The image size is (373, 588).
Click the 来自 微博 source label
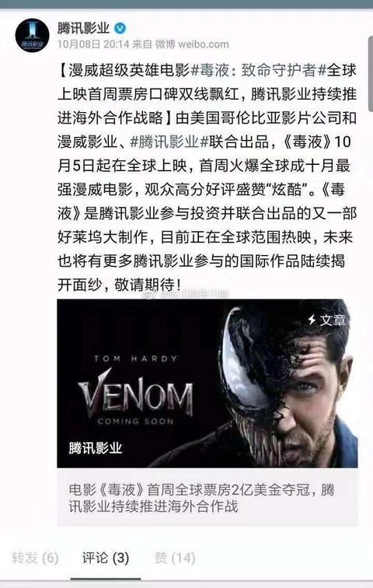154,44
